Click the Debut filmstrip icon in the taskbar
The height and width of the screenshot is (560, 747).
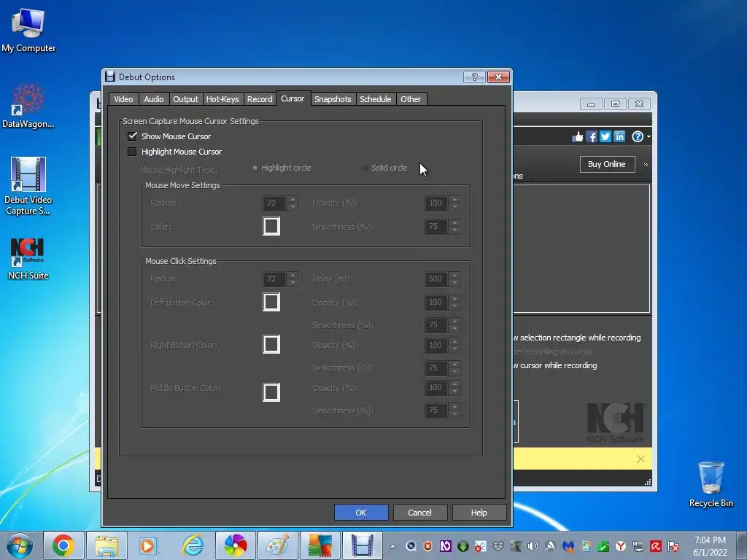pos(362,545)
